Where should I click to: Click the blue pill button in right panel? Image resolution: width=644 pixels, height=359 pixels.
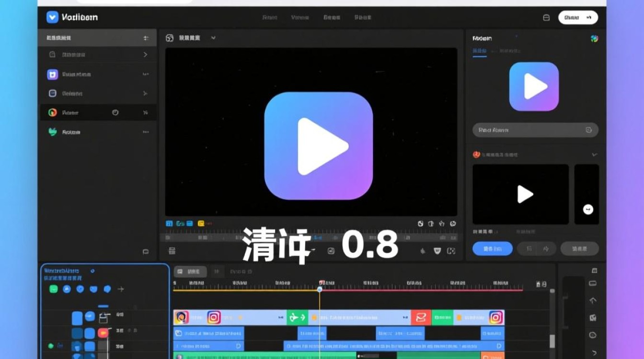(493, 248)
